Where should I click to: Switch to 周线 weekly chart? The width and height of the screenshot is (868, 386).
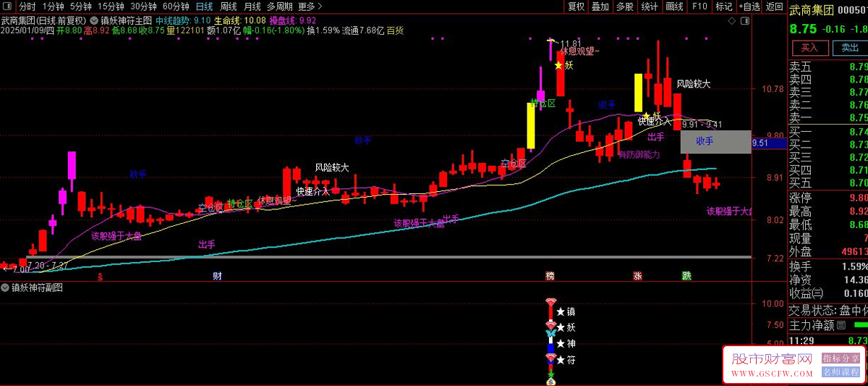tap(229, 7)
